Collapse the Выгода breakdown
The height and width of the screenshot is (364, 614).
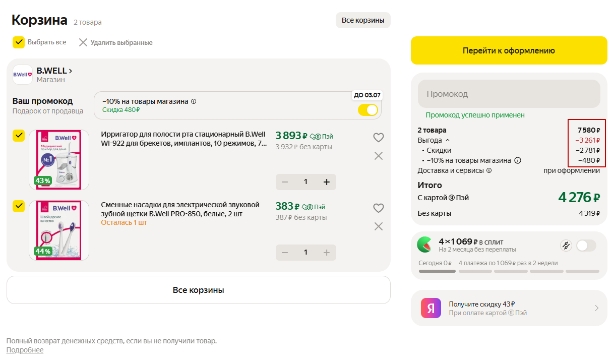point(448,140)
